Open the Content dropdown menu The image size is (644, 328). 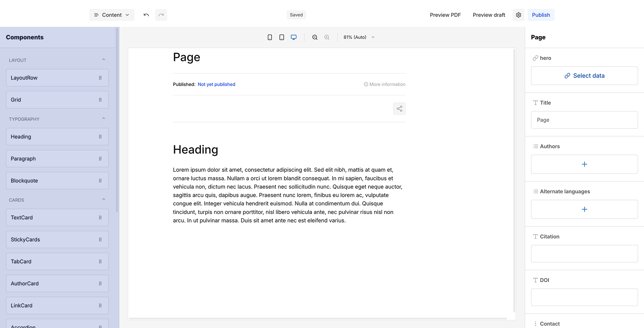(x=112, y=15)
